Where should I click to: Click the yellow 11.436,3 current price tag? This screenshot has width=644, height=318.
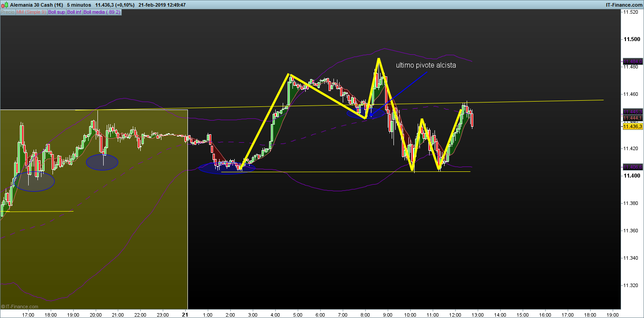click(633, 126)
